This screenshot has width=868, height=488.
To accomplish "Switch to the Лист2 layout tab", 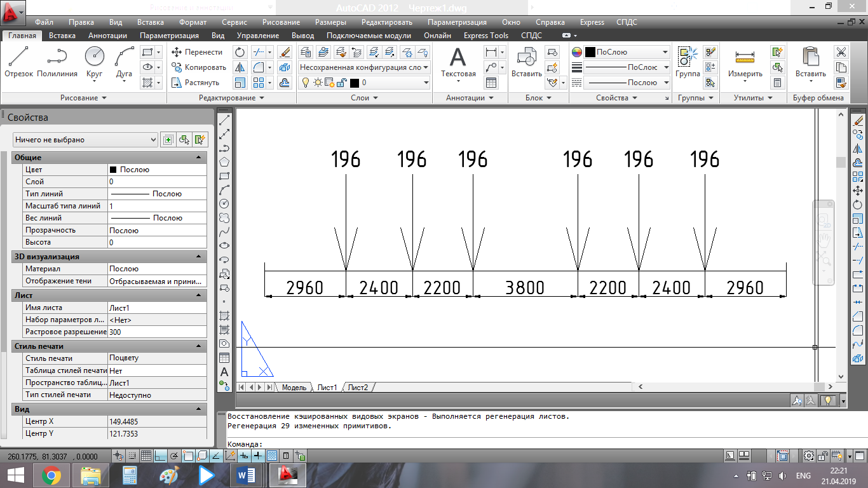I will [358, 388].
